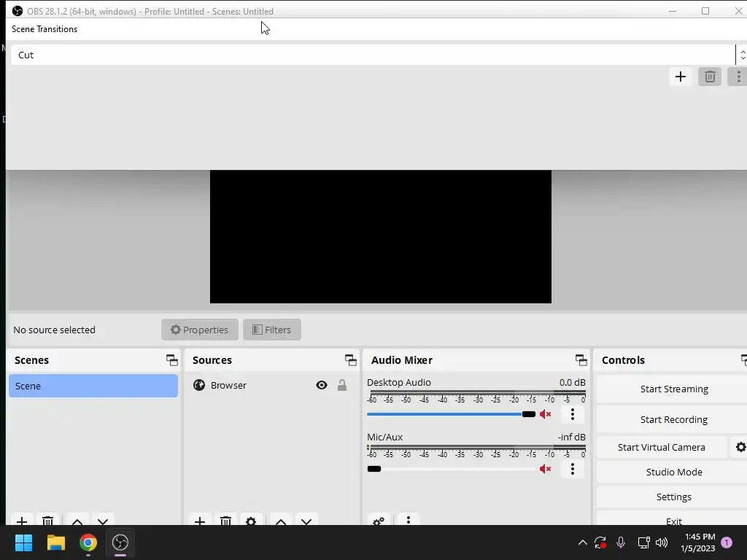Open transition properties three-dot menu
The width and height of the screenshot is (747, 560).
pyautogui.click(x=738, y=77)
